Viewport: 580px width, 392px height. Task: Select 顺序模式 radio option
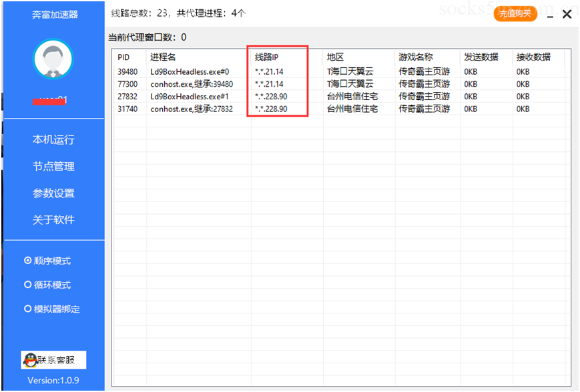tap(28, 261)
